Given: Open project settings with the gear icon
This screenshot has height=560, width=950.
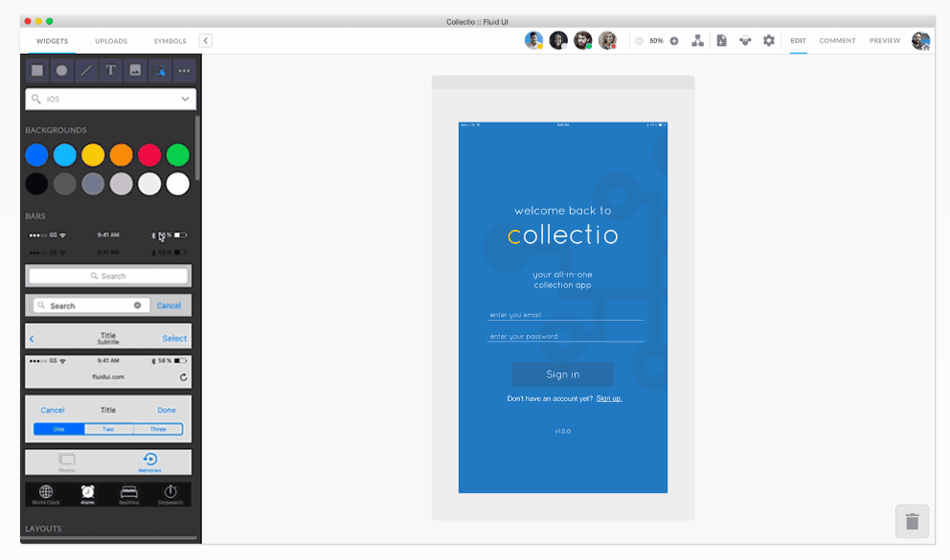Looking at the screenshot, I should 767,40.
